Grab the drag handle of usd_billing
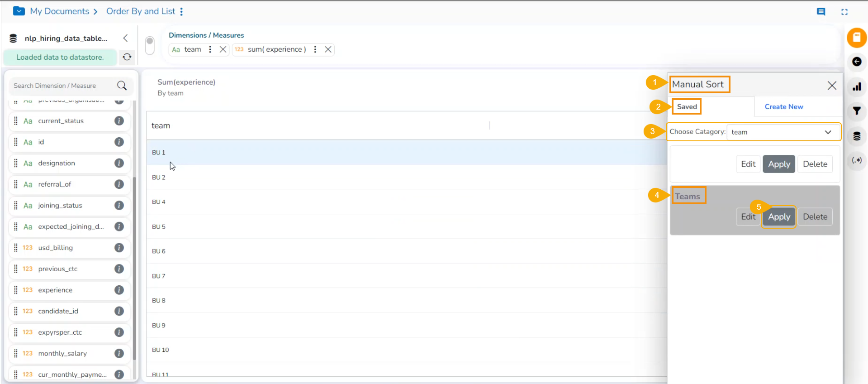The image size is (868, 384). [x=16, y=248]
